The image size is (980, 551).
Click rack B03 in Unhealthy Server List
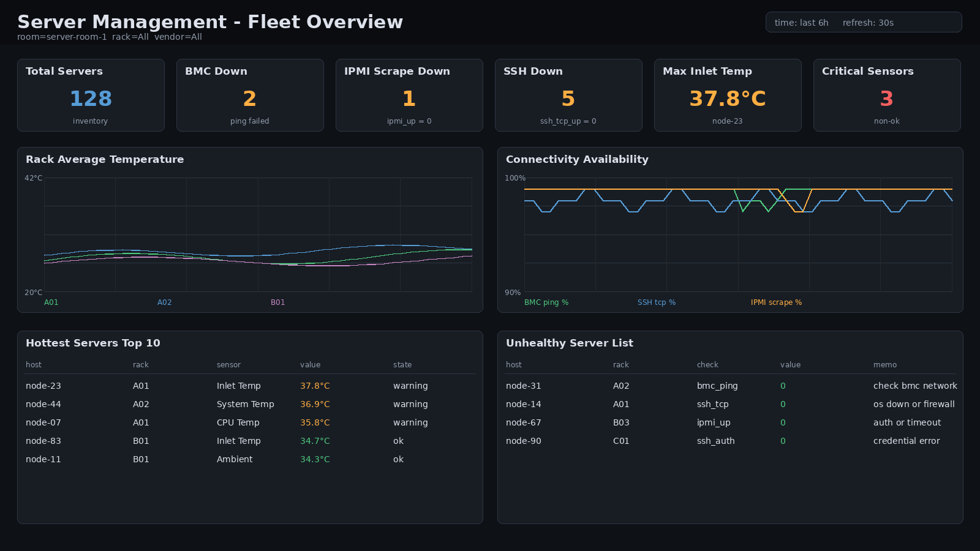click(621, 422)
